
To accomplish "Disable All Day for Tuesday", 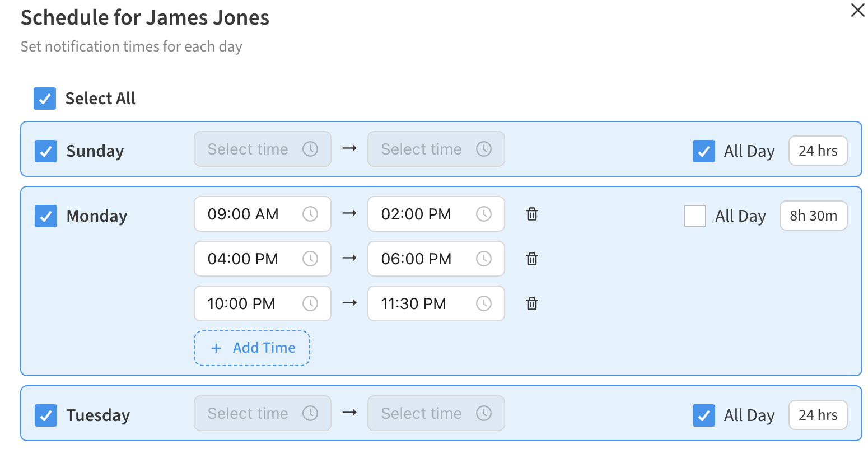I will (x=704, y=415).
